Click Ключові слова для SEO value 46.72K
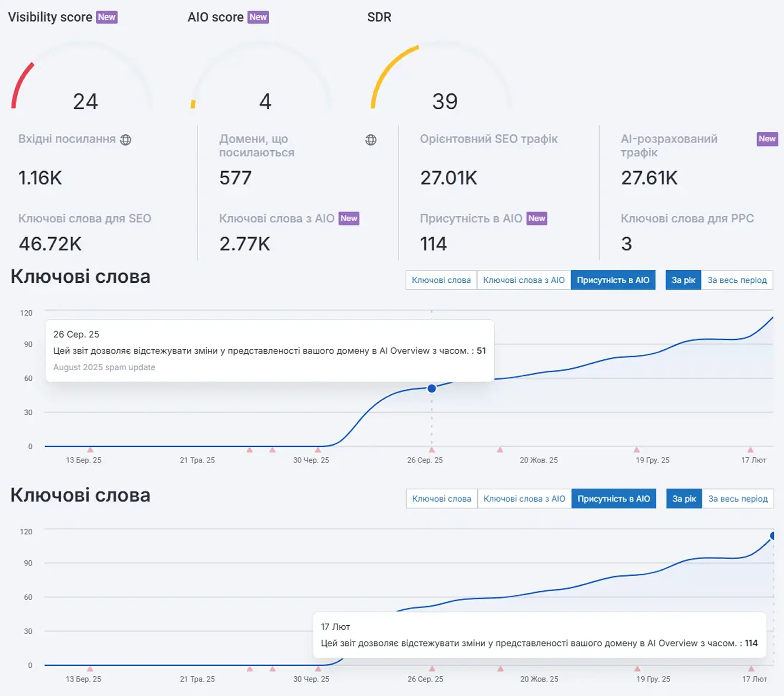784x696 pixels. 50,244
